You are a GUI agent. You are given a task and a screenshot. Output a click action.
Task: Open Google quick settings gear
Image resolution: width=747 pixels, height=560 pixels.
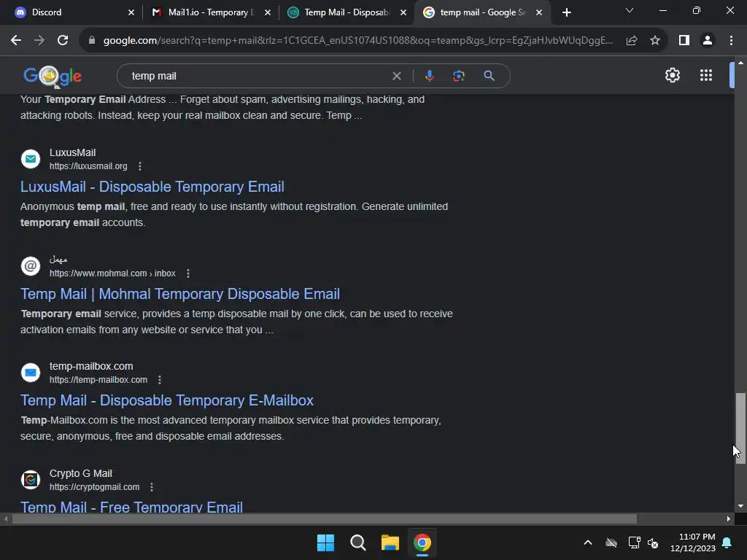[672, 75]
